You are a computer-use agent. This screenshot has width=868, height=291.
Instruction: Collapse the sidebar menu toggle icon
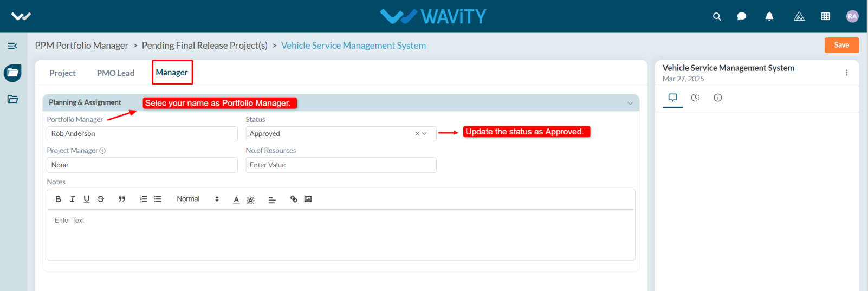(12, 46)
